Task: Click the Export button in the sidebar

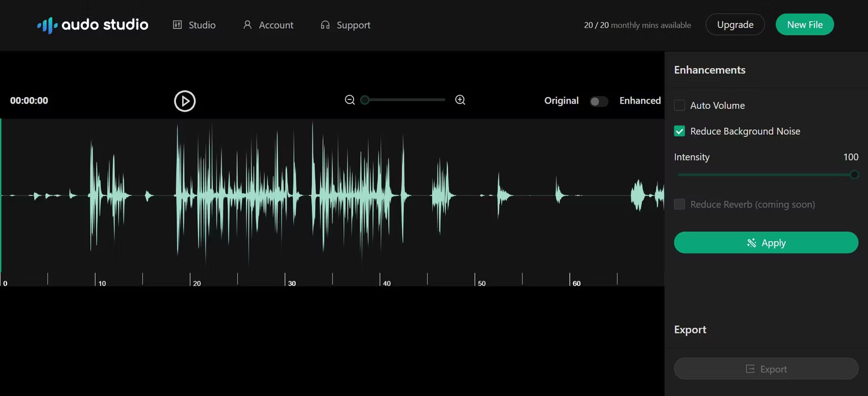Action: 766,368
